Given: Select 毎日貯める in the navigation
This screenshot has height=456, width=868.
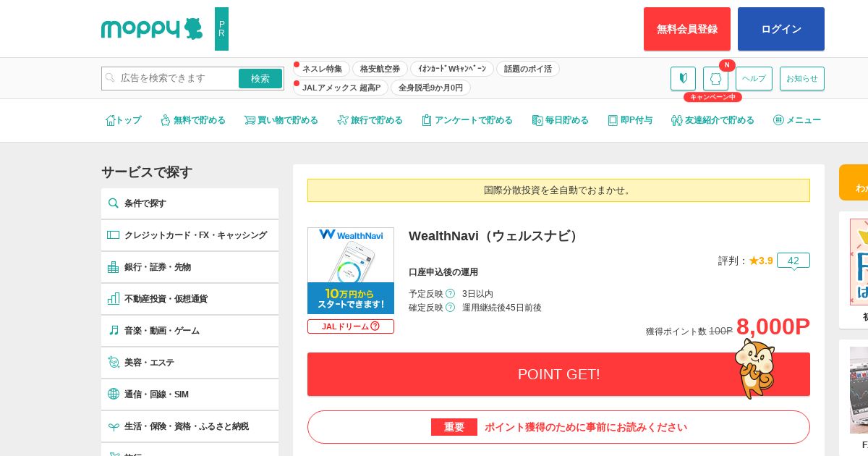Looking at the screenshot, I should 560,120.
